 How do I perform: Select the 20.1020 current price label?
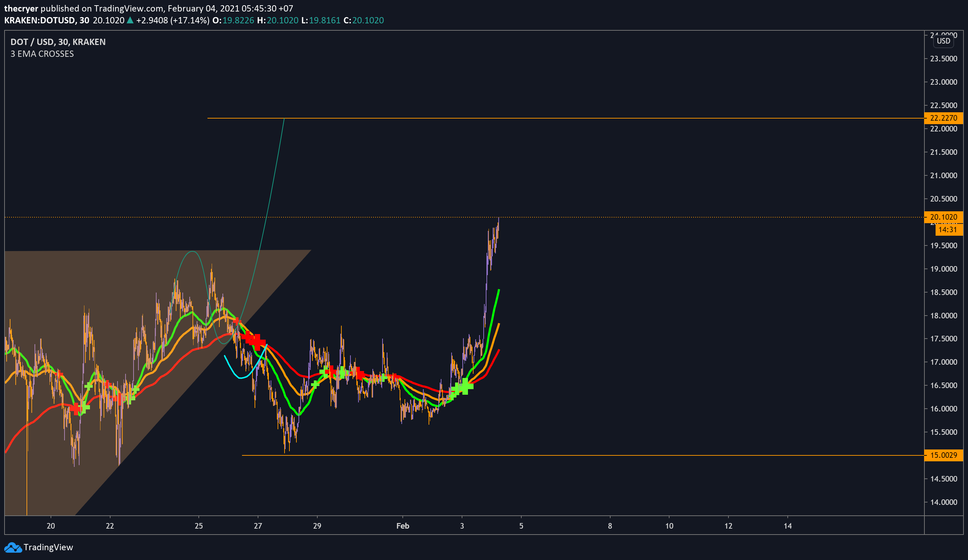tap(943, 217)
